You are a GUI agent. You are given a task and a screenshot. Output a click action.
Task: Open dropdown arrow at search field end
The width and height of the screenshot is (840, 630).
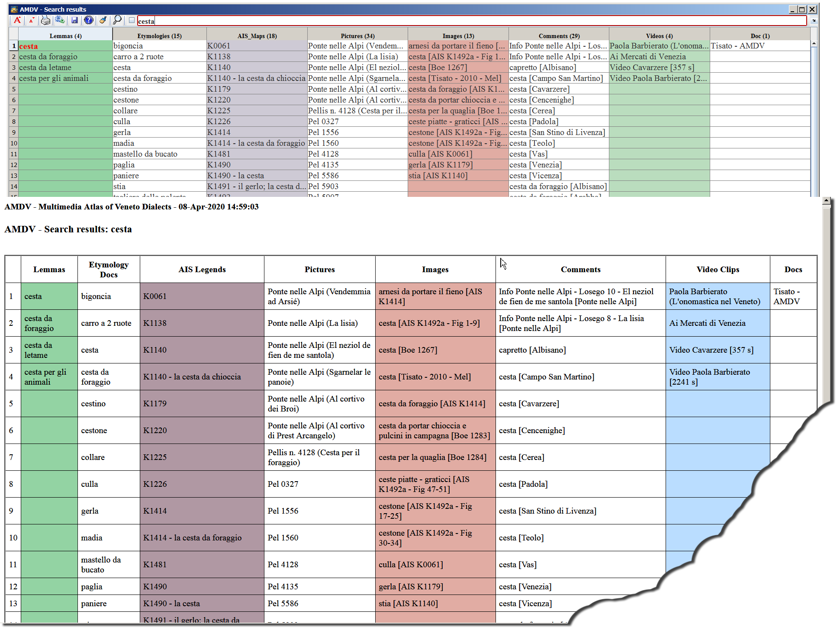[813, 21]
